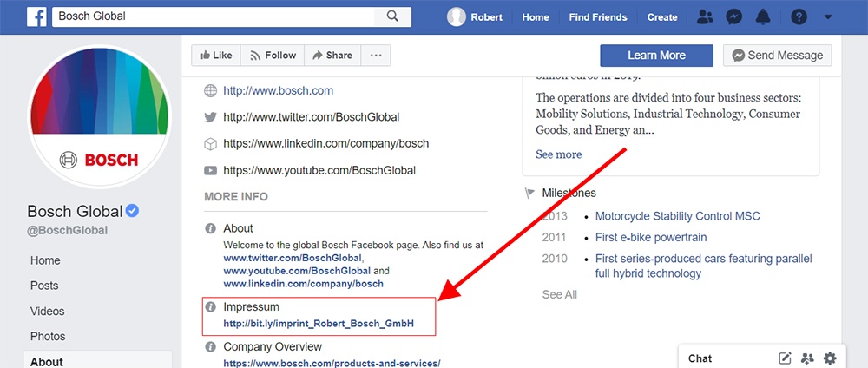
Task: Open www.twitter.com/BoschGlobal link in About text
Action: point(293,258)
